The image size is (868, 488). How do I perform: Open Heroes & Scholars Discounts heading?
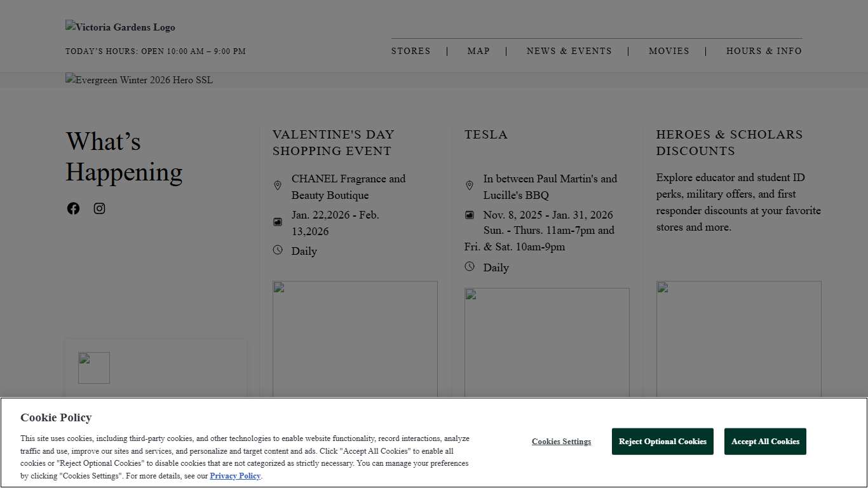(729, 142)
